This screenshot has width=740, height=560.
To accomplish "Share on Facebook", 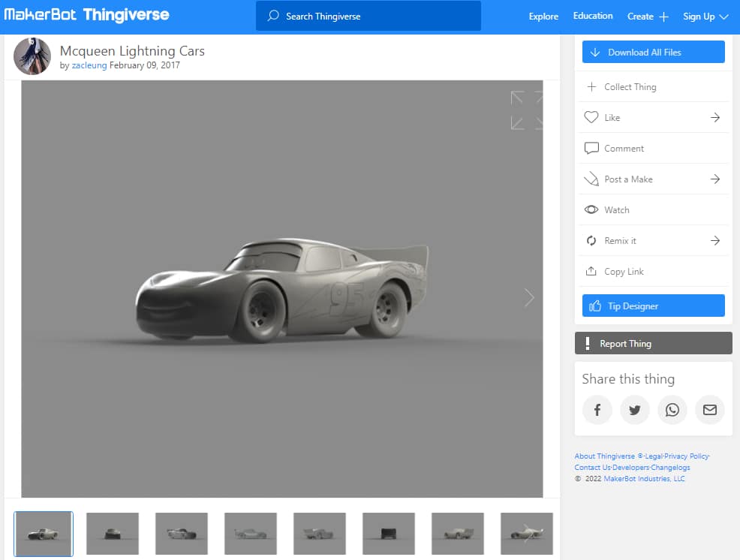I will pos(597,410).
